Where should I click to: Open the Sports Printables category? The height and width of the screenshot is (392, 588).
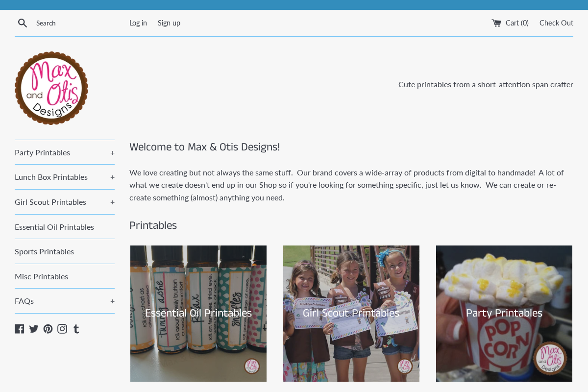click(x=44, y=251)
